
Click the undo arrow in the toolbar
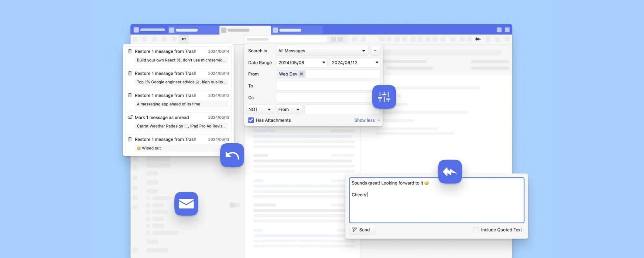[x=184, y=39]
